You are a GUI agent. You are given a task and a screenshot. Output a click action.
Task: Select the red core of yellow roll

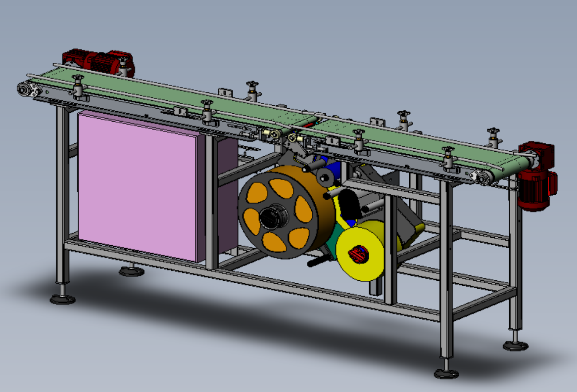358,254
